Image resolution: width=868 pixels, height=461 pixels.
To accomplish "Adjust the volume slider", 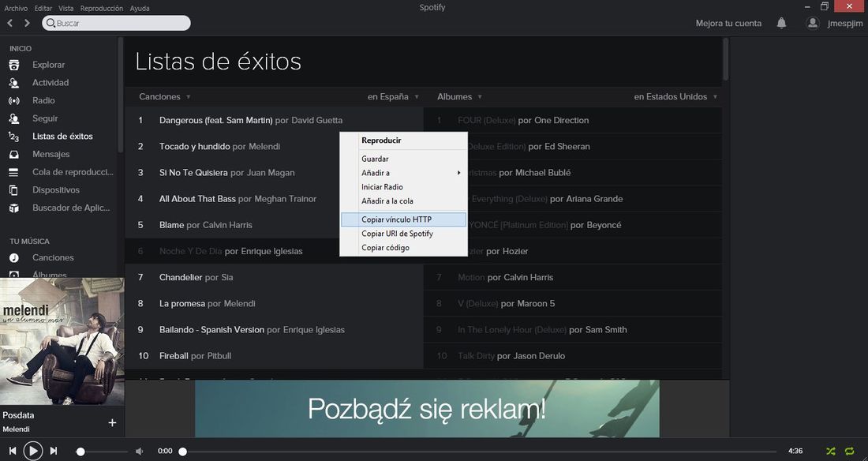I will click(103, 452).
